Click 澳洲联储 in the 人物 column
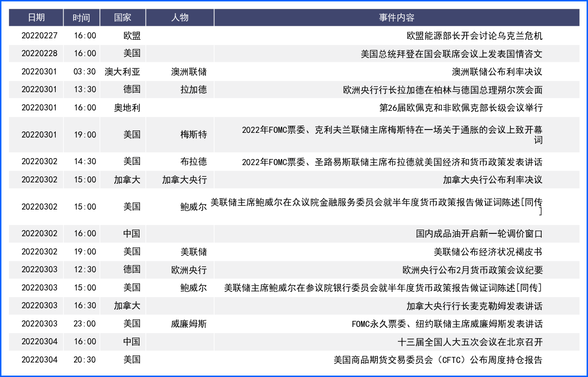This screenshot has width=588, height=377. pyautogui.click(x=189, y=72)
